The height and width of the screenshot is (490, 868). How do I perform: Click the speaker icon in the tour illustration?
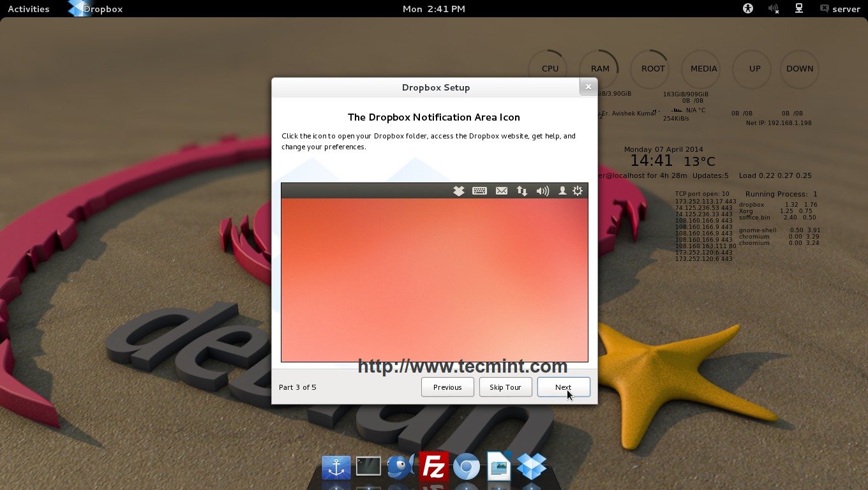pos(542,191)
